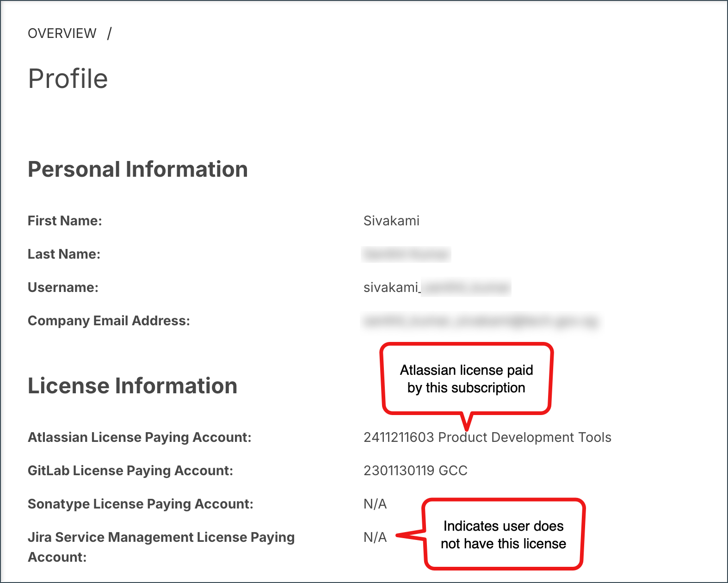Click the Atlassian License Paying Account label
The width and height of the screenshot is (728, 583).
(x=139, y=437)
